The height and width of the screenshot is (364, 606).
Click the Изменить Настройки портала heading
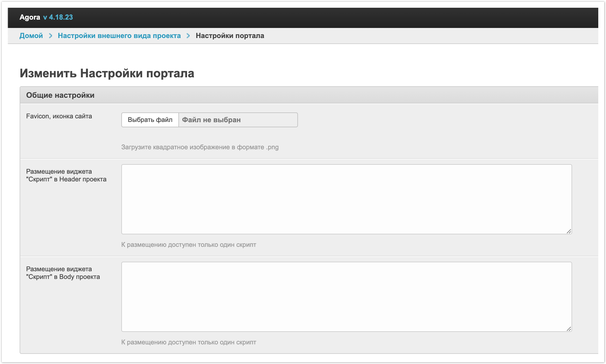tap(107, 73)
